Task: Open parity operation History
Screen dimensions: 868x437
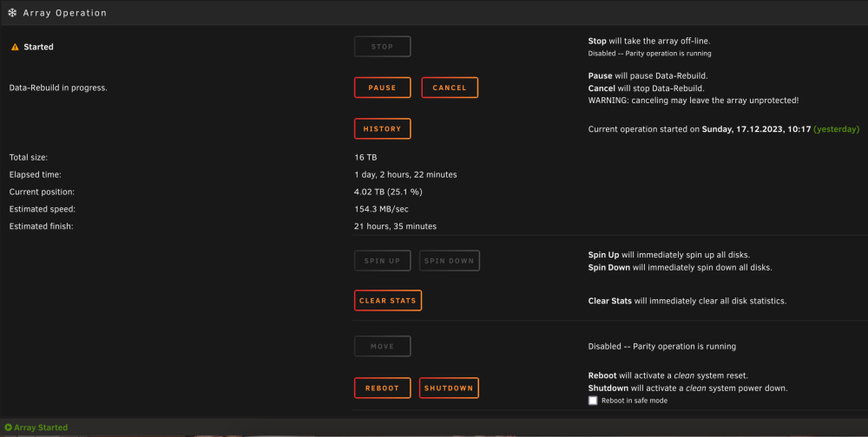Action: pyautogui.click(x=383, y=129)
